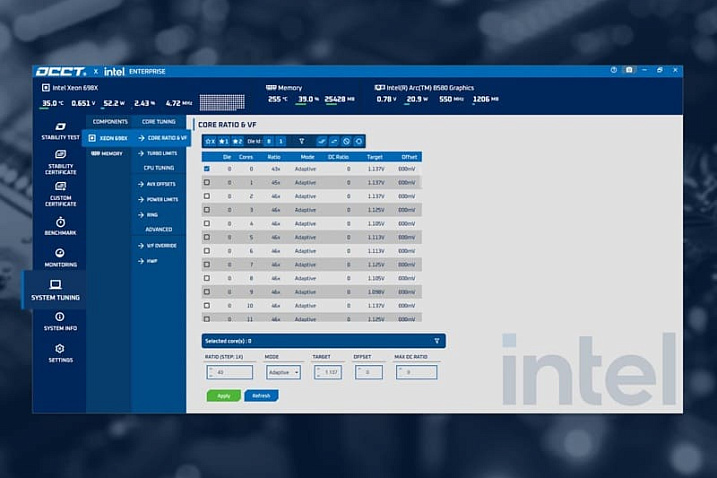Click the Max OC Ratio input field
The height and width of the screenshot is (478, 717).
pyautogui.click(x=417, y=372)
